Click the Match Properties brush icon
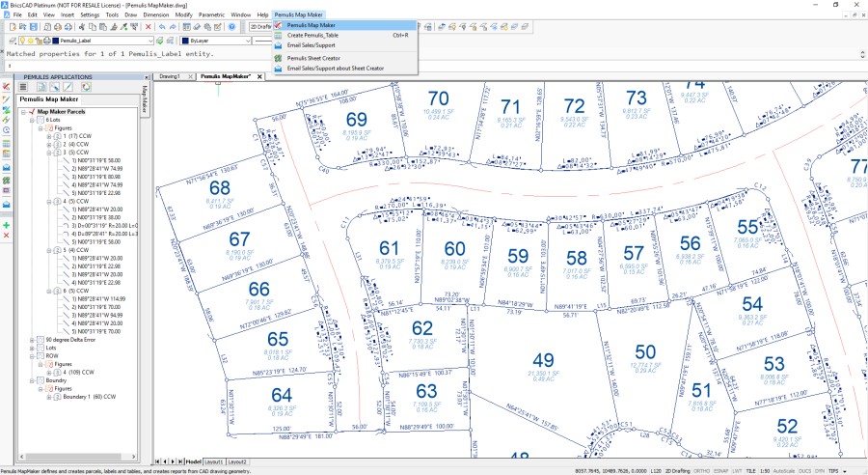 (x=114, y=27)
